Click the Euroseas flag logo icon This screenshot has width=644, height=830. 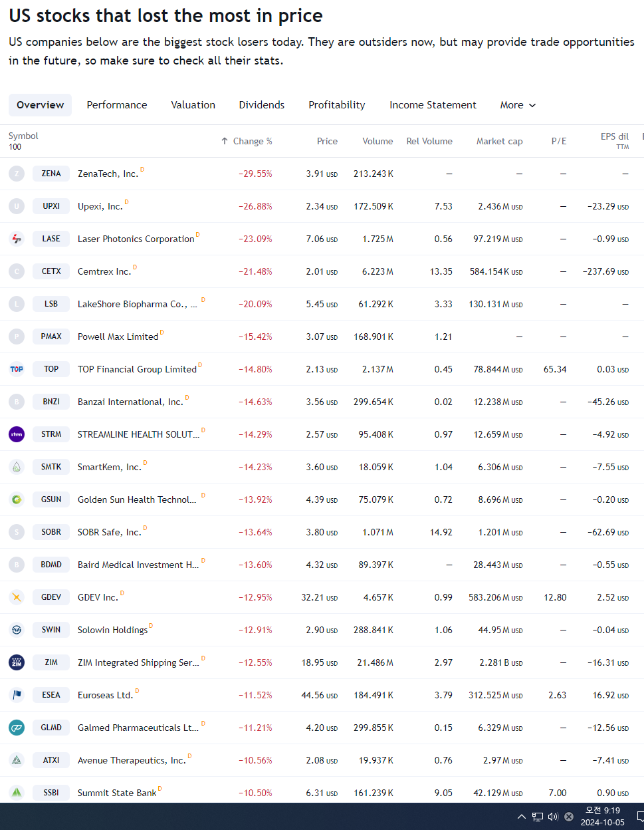pos(17,695)
